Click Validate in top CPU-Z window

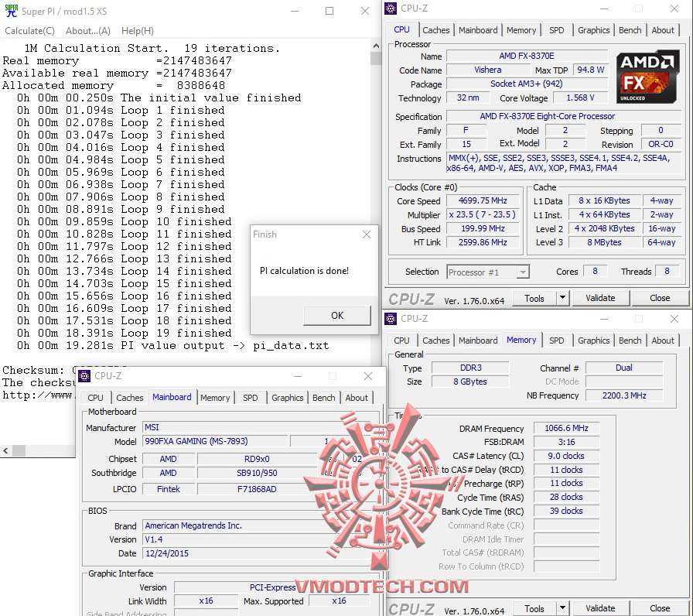coord(600,298)
